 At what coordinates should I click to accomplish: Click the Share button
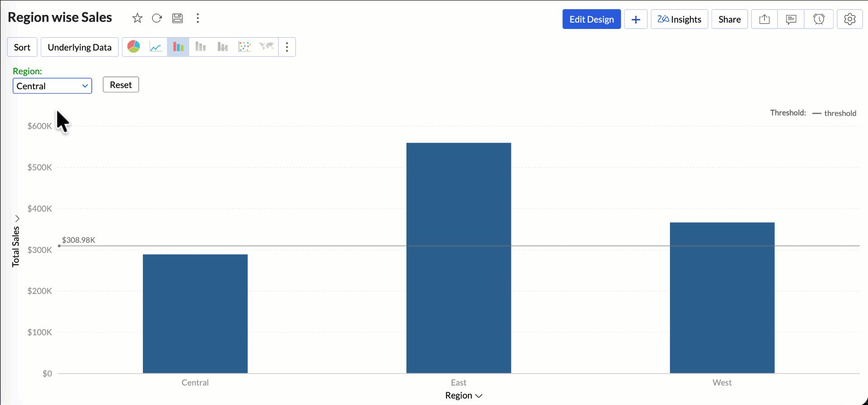pos(730,19)
